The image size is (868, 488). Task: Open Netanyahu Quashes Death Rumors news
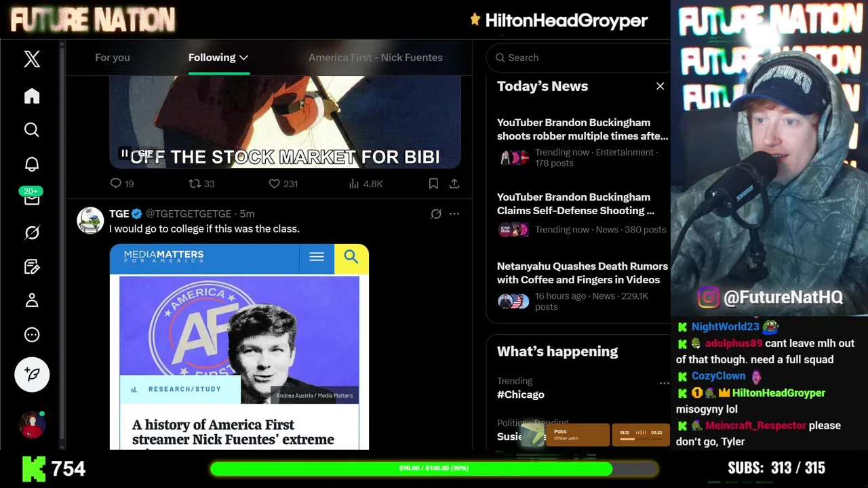pyautogui.click(x=583, y=286)
